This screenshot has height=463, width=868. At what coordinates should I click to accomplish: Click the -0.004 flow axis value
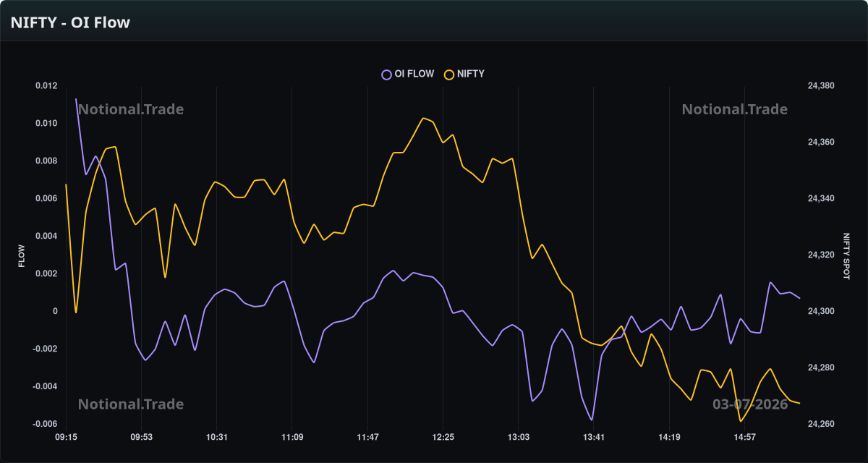pyautogui.click(x=45, y=386)
